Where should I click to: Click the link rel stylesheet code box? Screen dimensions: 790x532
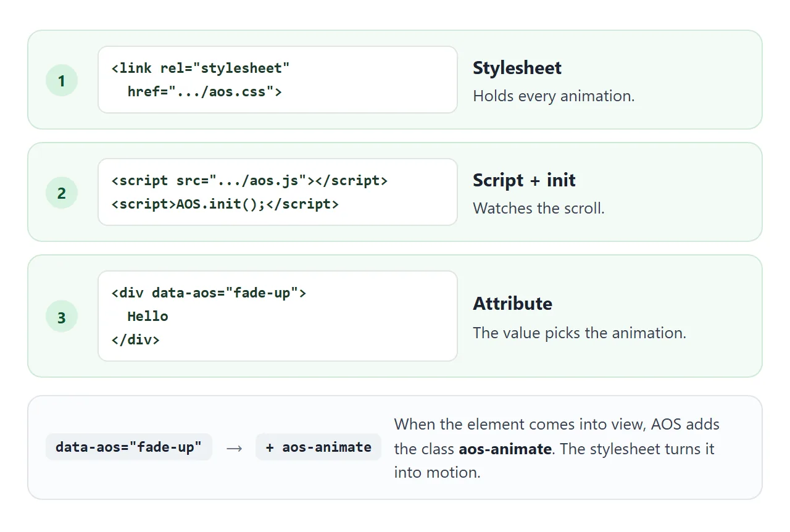(x=278, y=80)
